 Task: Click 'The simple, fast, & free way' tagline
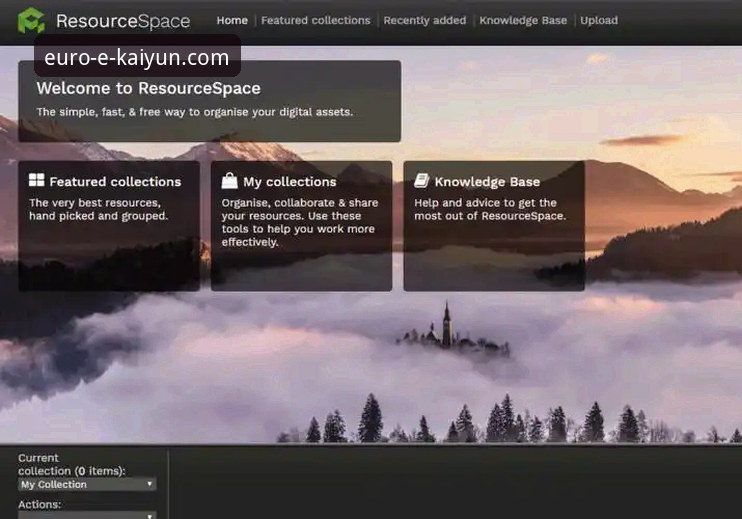pos(194,112)
